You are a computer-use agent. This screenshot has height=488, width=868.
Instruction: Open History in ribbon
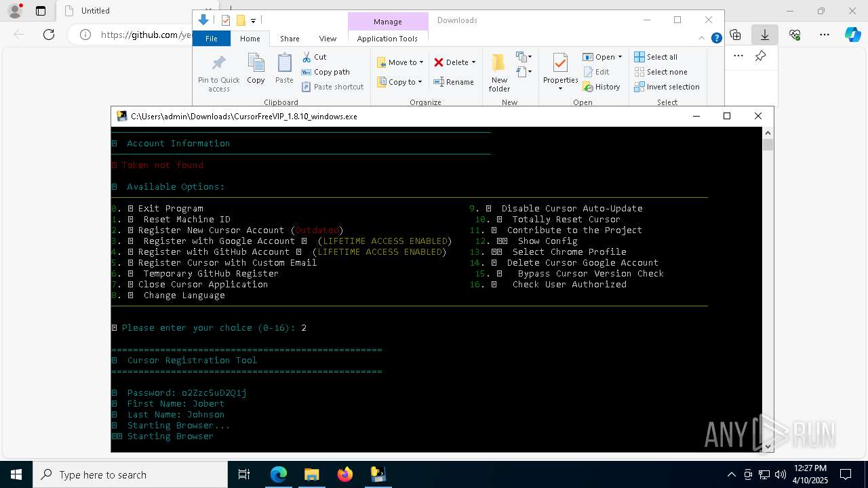[601, 87]
